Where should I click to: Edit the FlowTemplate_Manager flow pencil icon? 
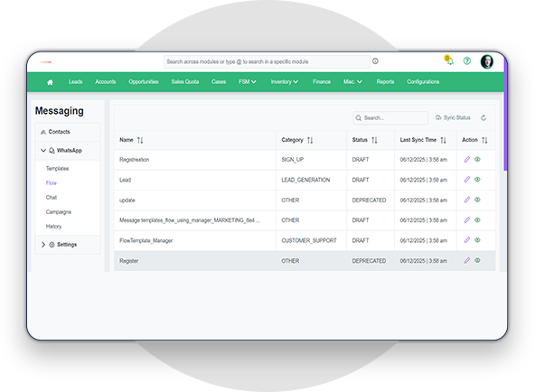pos(466,240)
